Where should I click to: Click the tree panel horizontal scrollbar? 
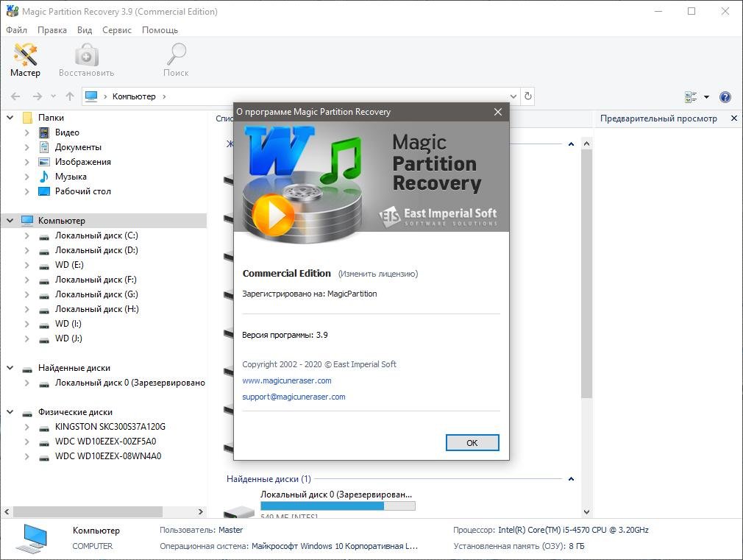[88, 511]
